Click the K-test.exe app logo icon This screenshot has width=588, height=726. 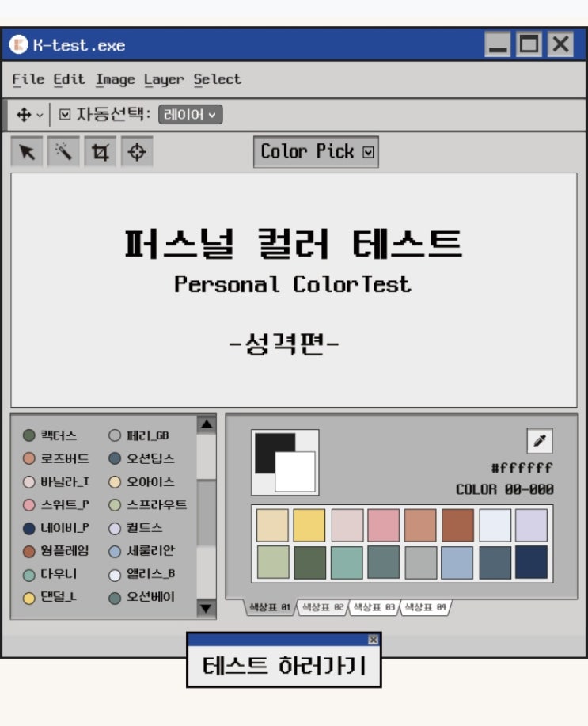19,44
